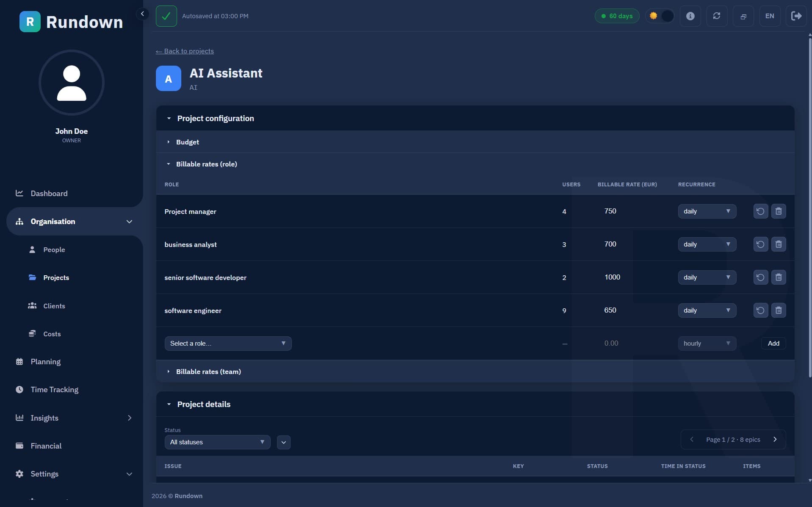812x507 pixels.
Task: Click the Back to projects link
Action: (185, 51)
